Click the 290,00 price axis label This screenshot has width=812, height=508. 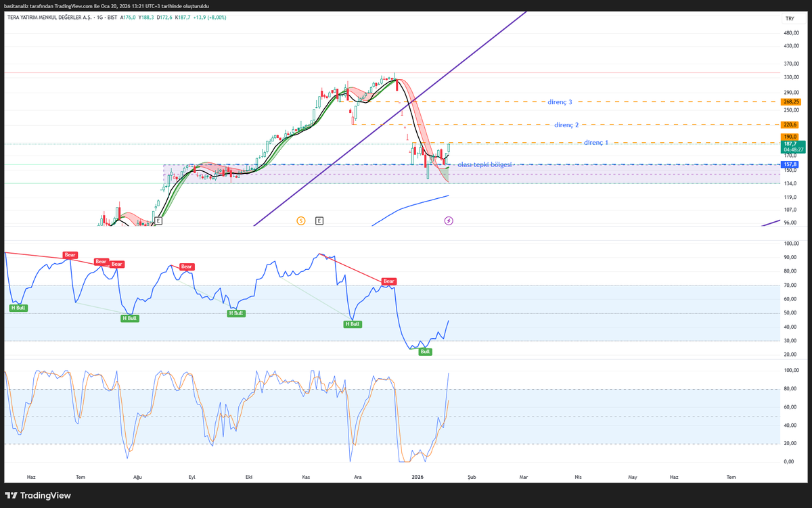tap(790, 93)
